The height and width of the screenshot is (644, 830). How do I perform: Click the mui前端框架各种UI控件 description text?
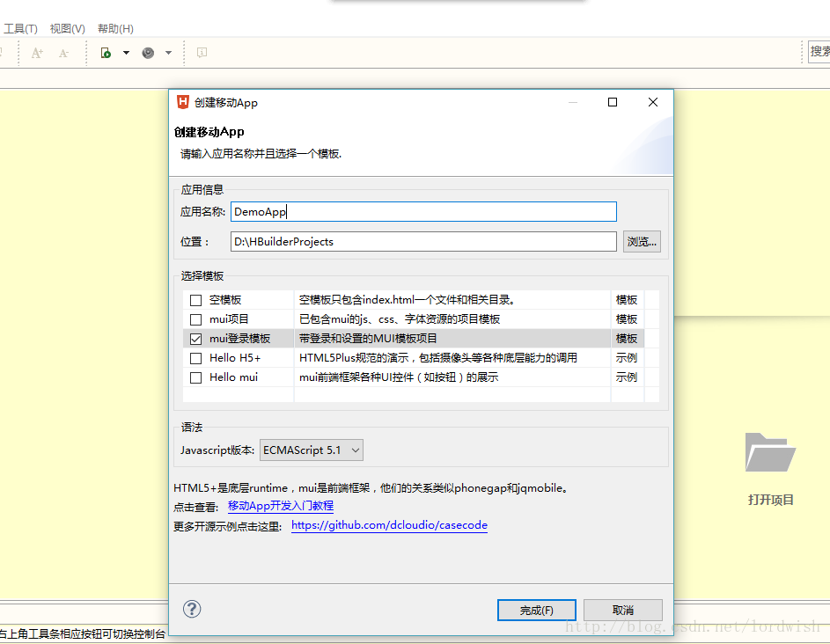point(399,377)
